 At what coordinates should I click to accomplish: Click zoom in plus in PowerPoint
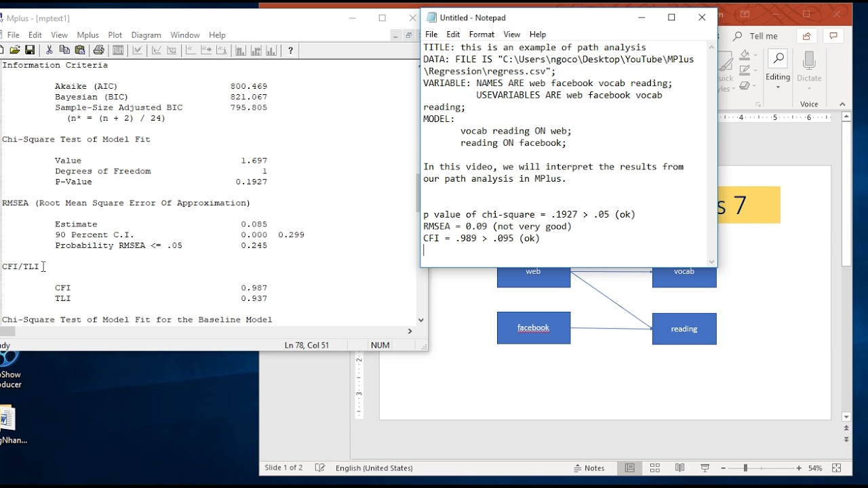(x=799, y=468)
